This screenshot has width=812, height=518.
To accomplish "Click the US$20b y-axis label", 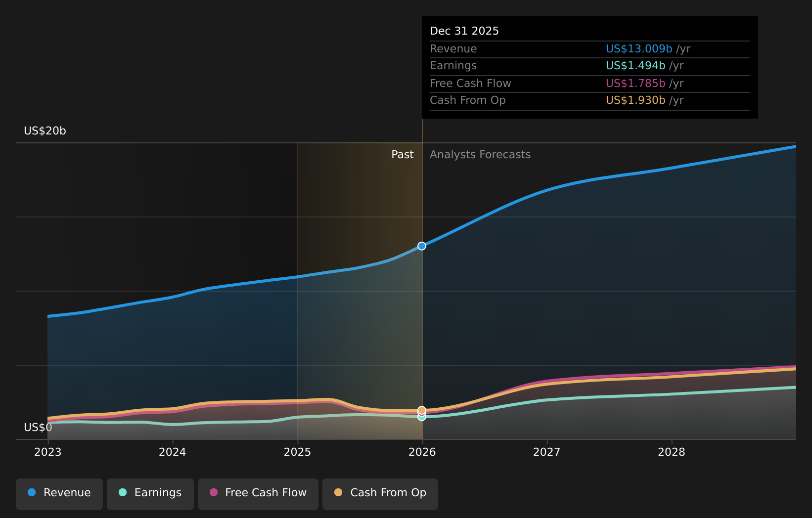I will click(45, 131).
